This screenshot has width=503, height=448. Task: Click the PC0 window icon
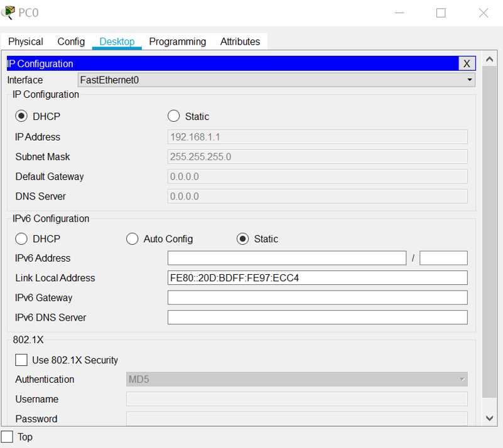tap(8, 13)
